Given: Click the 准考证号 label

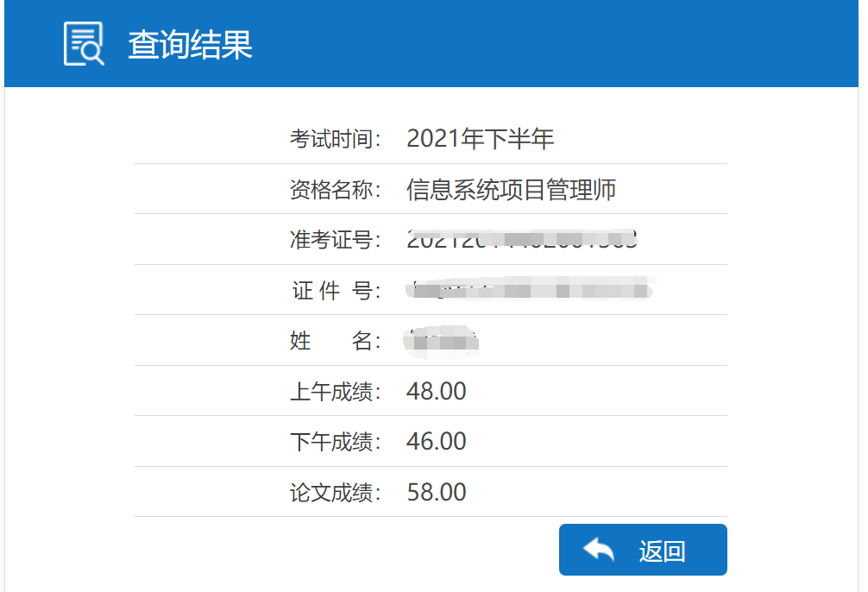Looking at the screenshot, I should click(336, 240).
